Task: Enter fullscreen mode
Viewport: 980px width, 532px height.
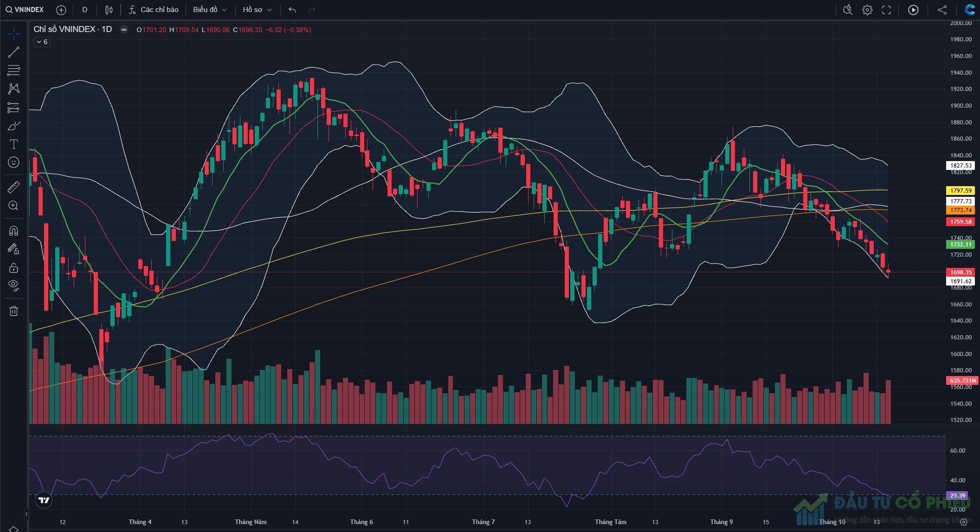Action: coord(887,10)
